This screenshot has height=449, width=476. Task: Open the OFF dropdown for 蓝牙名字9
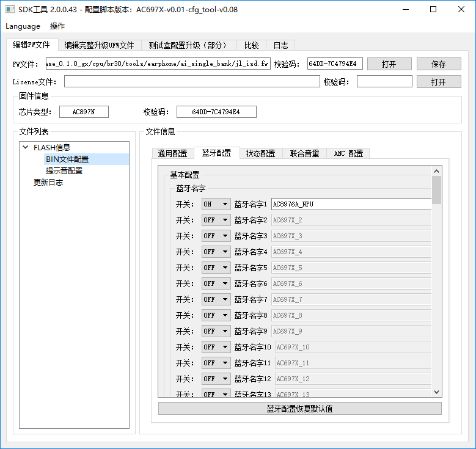pyautogui.click(x=216, y=331)
